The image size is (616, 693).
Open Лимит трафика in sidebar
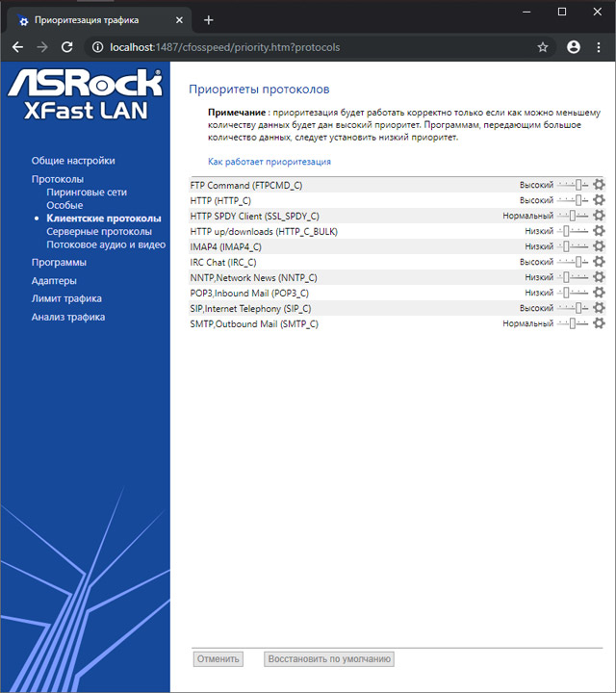coord(66,298)
